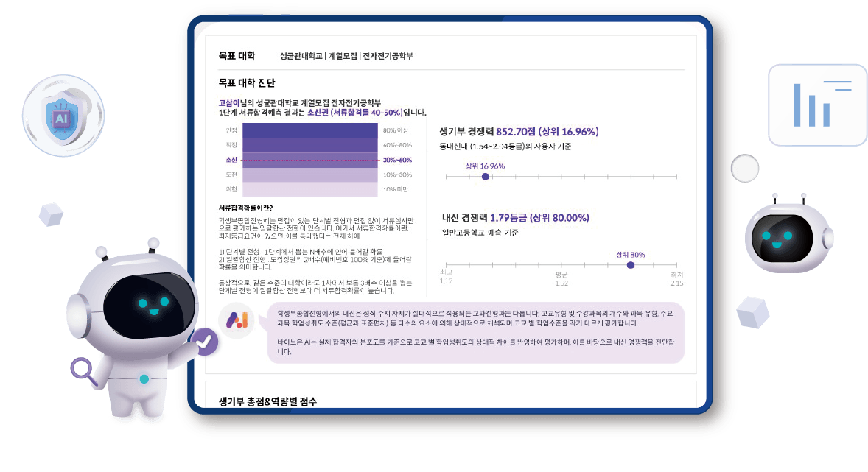The image size is (868, 472).
Task: Click 계열모집 in the target university line
Action: coord(343,56)
